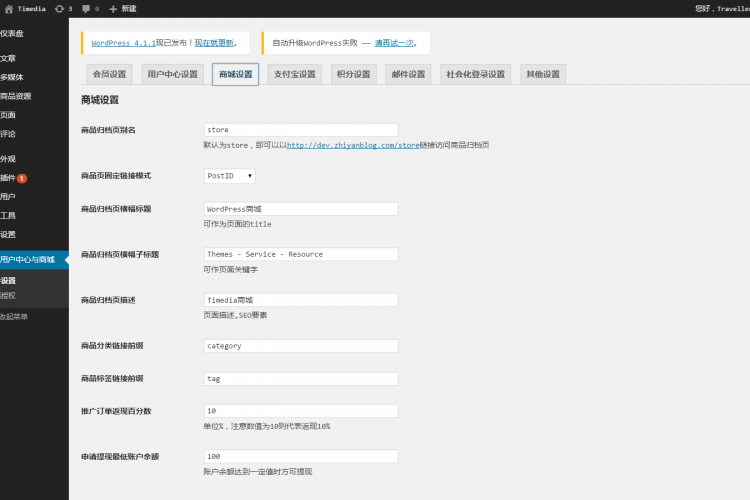Click the plus 新建 new button
The image size is (750, 500).
point(123,9)
